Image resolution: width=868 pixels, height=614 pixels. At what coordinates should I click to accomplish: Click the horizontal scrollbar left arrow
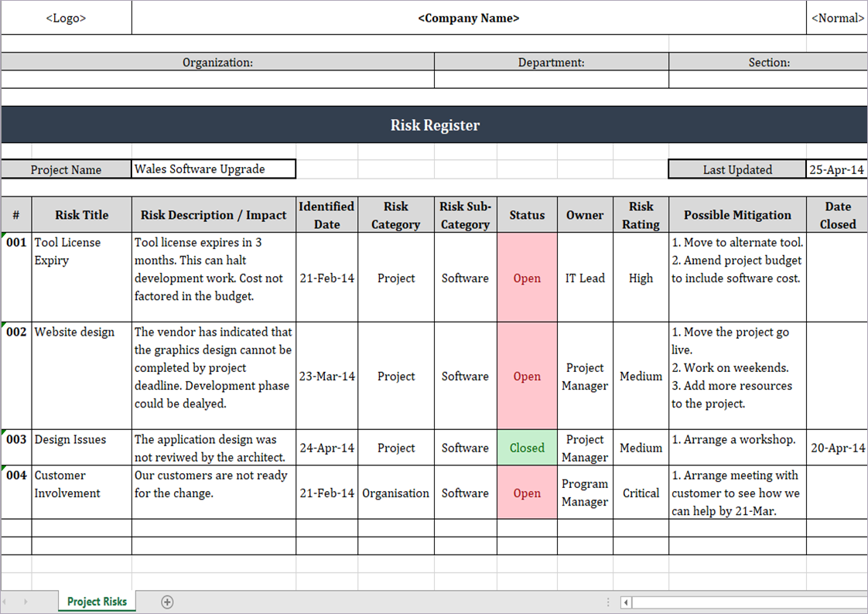tap(624, 601)
